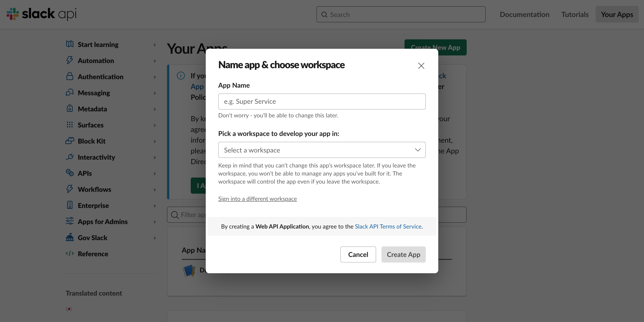Screen dimensions: 644x322
Task: Go to the Tutorials nav item
Action: point(575,15)
